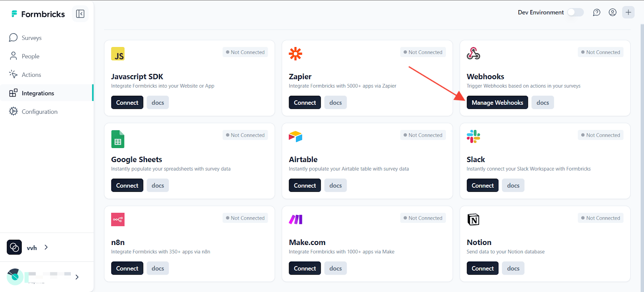Connect the Zapier integration
Image resolution: width=644 pixels, height=292 pixels.
305,103
